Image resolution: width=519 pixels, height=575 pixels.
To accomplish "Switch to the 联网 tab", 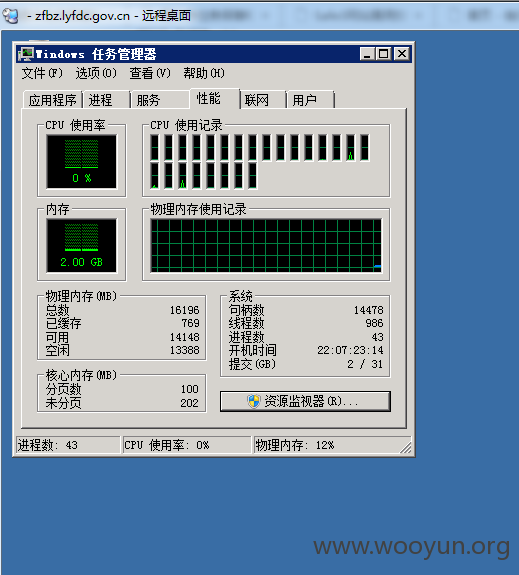I will pos(263,100).
